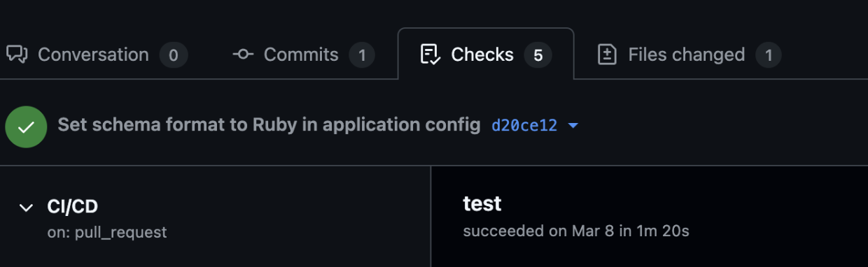Collapse the CI/CD workflow chevron
868x267 pixels.
coord(27,208)
